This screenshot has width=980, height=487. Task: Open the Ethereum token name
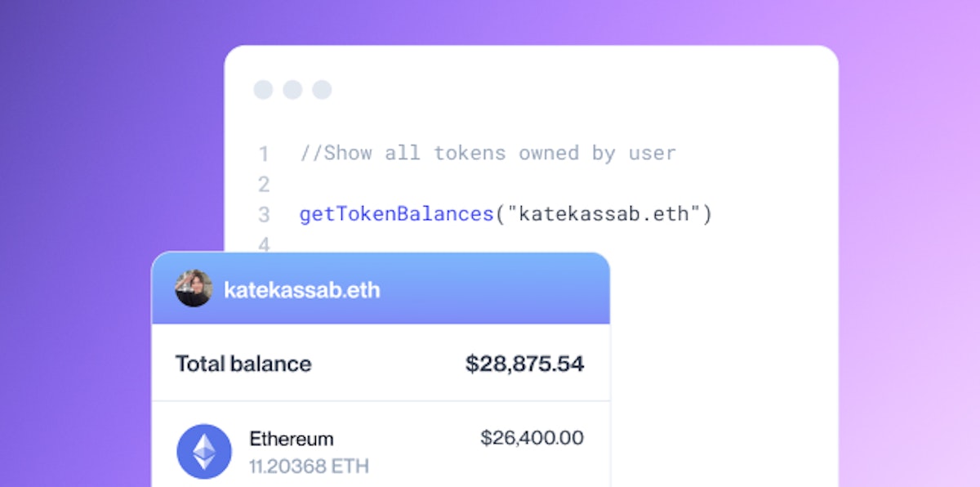tap(292, 439)
